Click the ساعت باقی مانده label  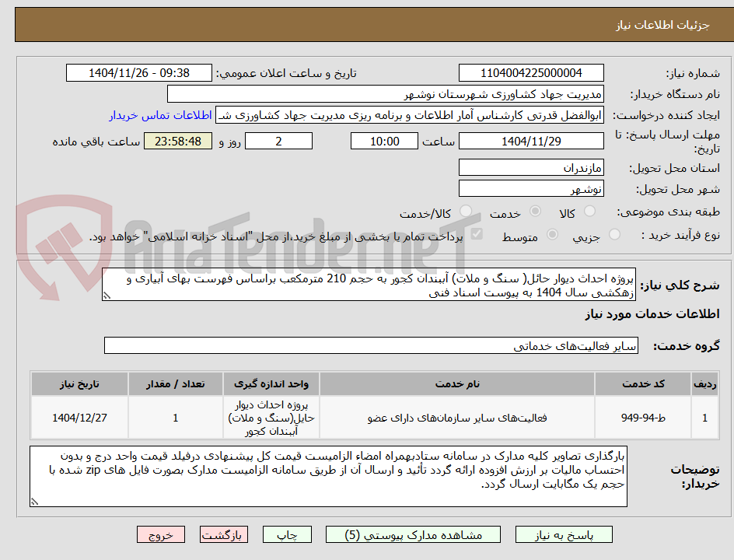(96, 142)
